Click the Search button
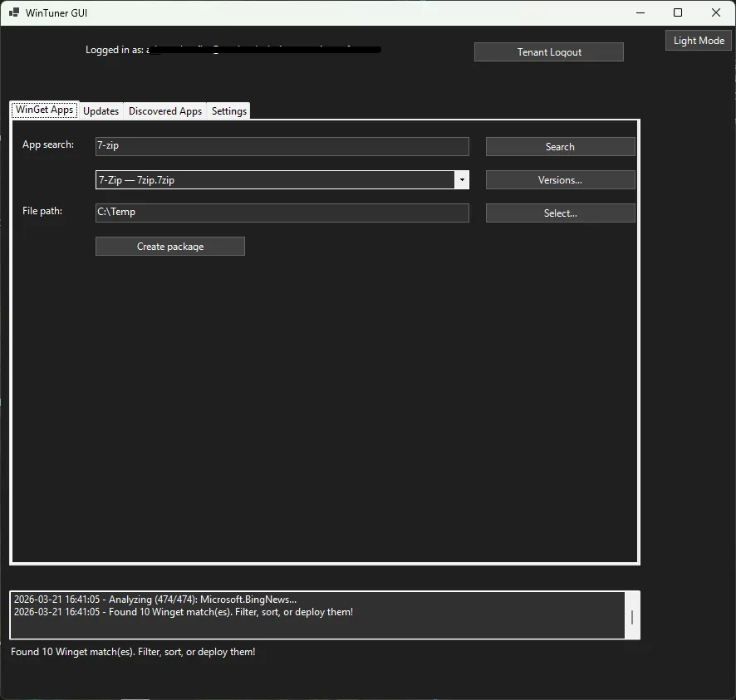The height and width of the screenshot is (700, 736). [x=561, y=147]
